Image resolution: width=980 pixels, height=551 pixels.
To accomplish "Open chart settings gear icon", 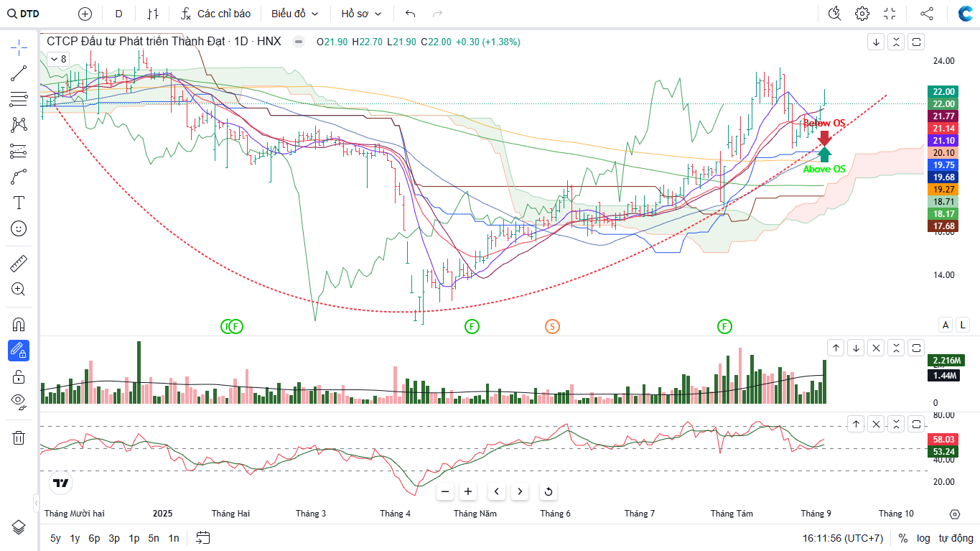I will point(862,14).
